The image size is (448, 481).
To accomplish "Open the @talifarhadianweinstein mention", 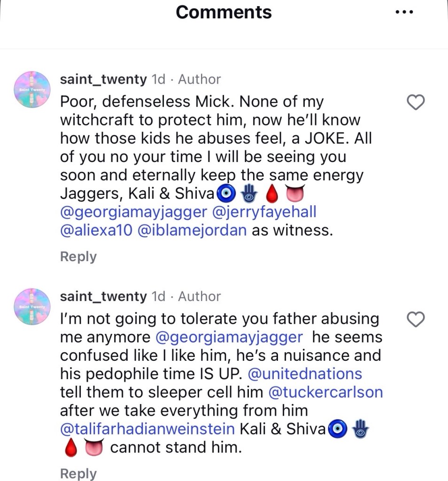I will (x=147, y=429).
